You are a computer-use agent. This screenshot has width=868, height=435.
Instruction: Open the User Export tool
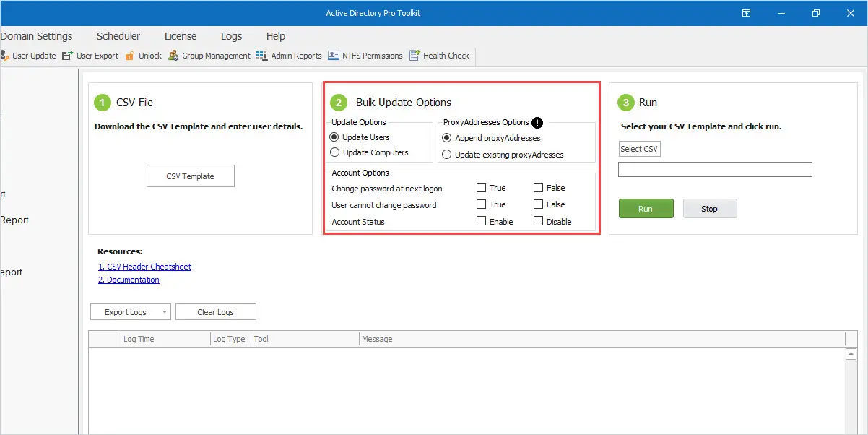(90, 56)
